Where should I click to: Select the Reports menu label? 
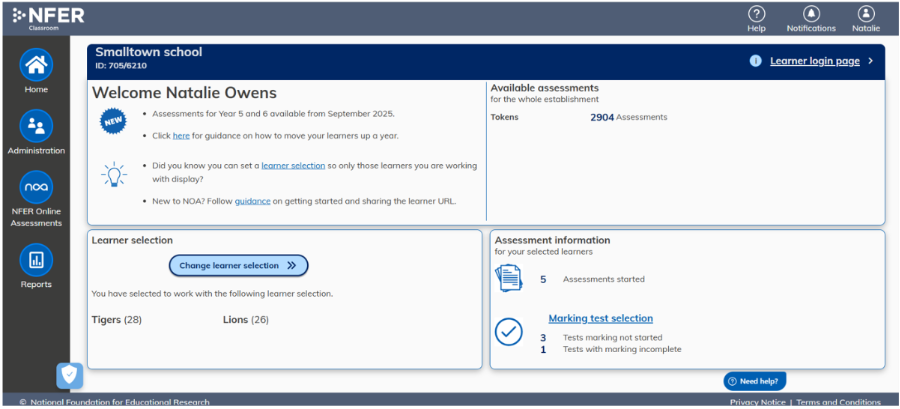click(x=36, y=285)
